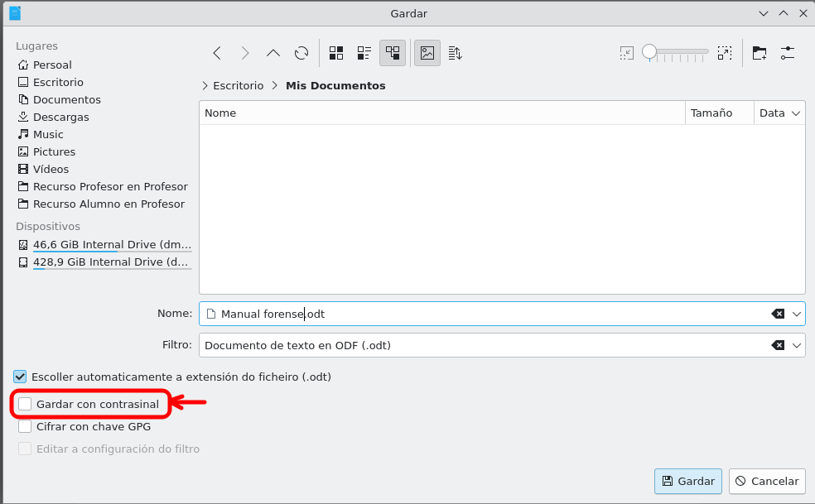
Task: Switch to compact list view
Action: click(364, 53)
